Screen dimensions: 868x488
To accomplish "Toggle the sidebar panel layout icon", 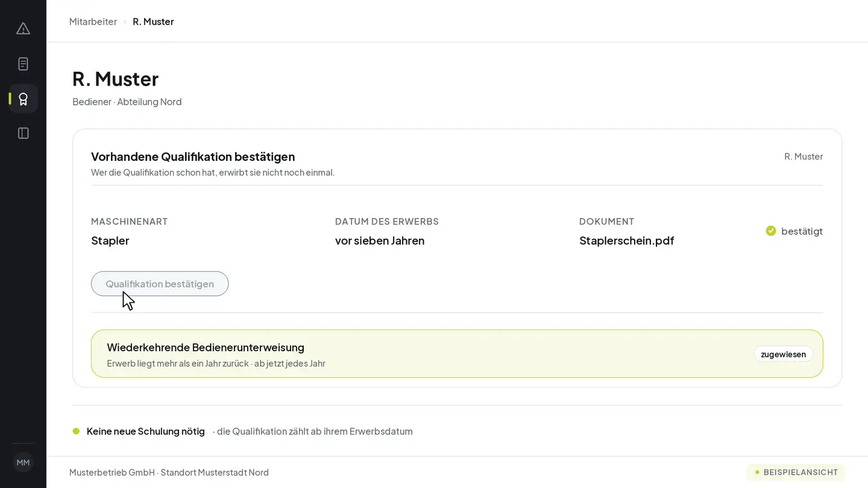I will (x=23, y=133).
